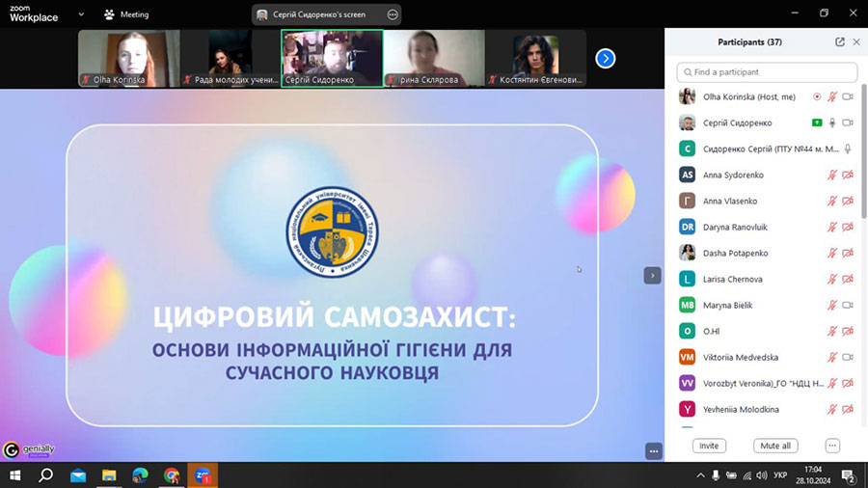Click microphone icon next to Olha Korinska

pyautogui.click(x=832, y=96)
